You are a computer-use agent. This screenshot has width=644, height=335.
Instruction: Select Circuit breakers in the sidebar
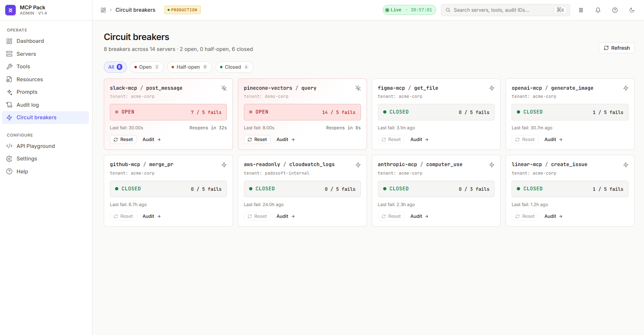coord(45,118)
